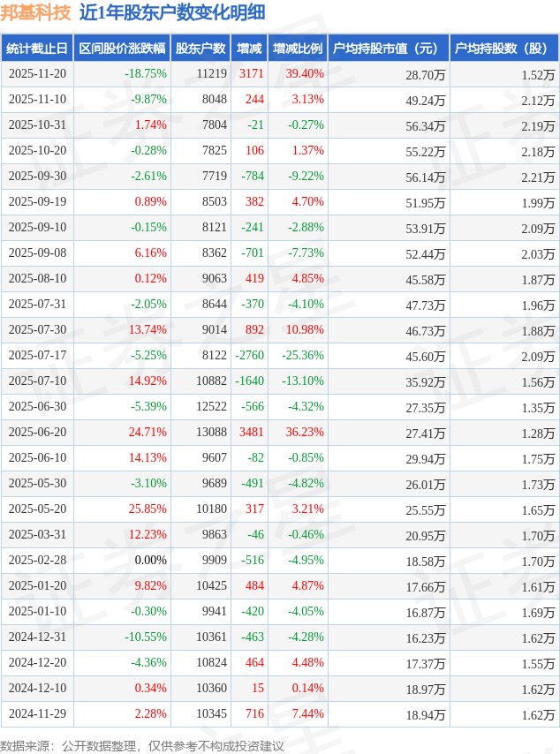Select the 统计截止日 column header
The image size is (560, 754).
37,49
